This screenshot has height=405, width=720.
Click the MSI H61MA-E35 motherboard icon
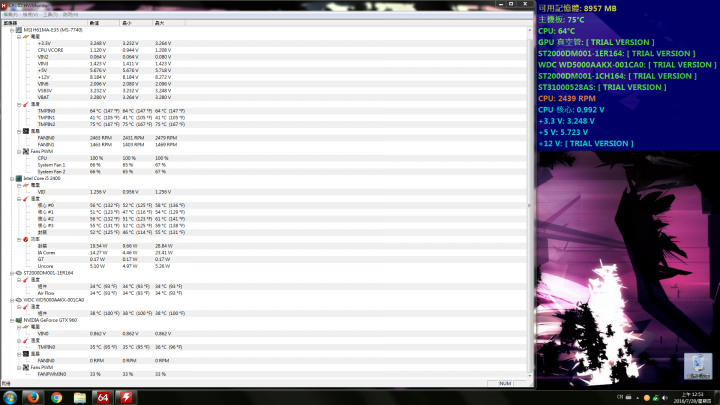[x=19, y=30]
